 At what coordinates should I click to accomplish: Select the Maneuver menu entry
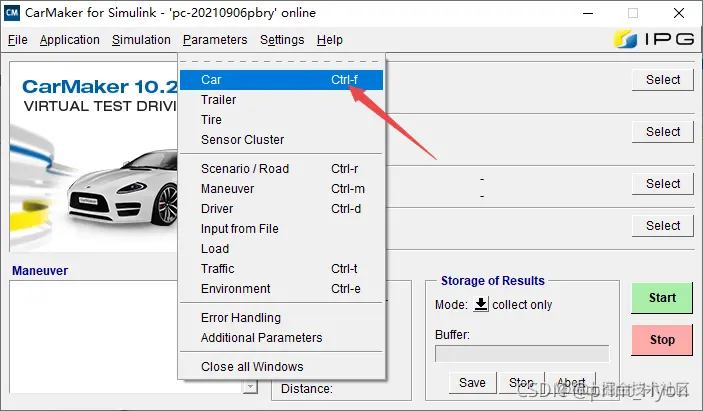[282, 189]
